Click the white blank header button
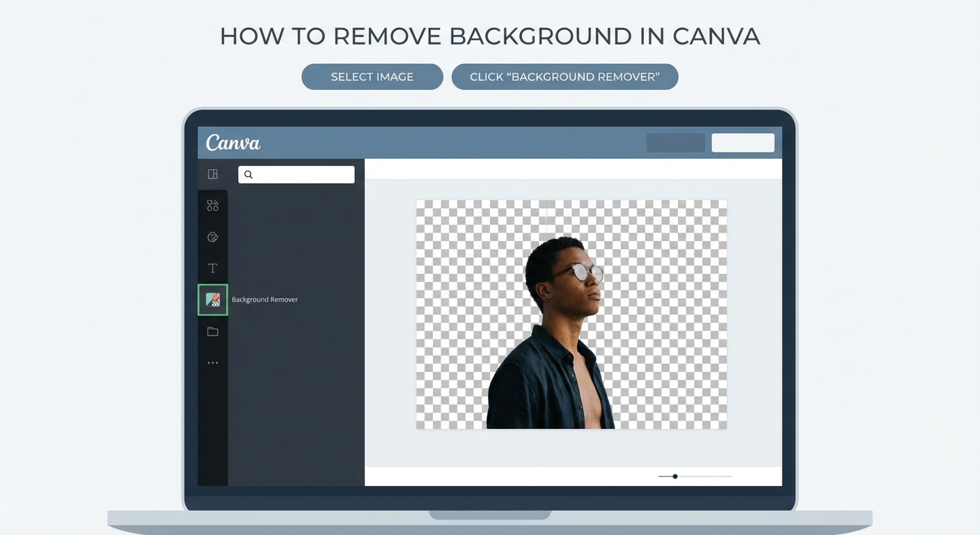The width and height of the screenshot is (980, 535). coord(743,143)
